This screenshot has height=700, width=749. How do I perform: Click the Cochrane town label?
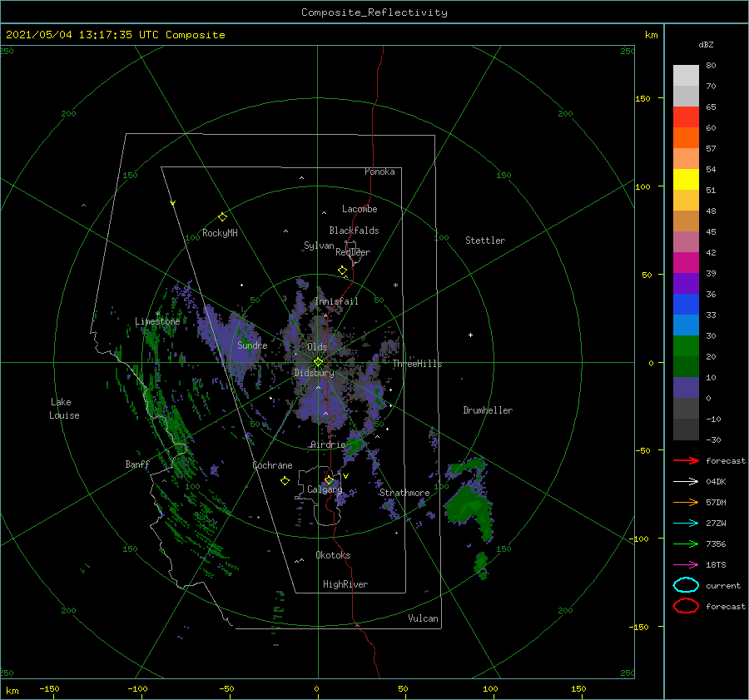[x=272, y=465]
